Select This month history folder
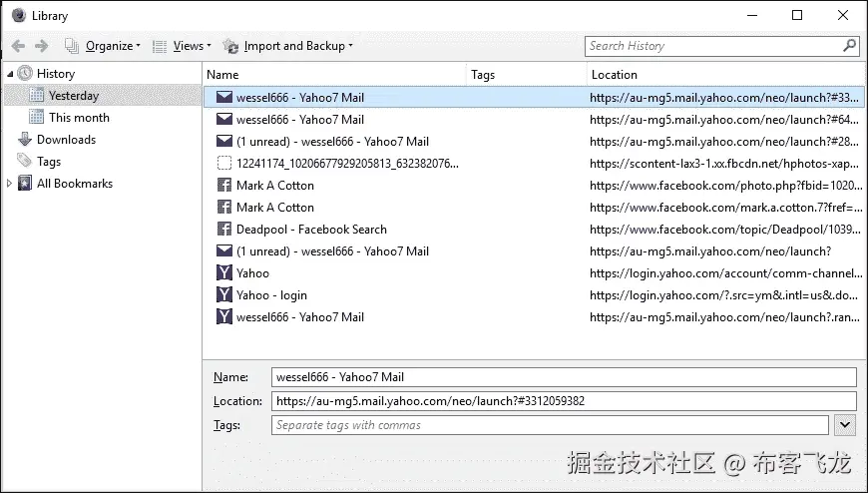 tap(79, 118)
